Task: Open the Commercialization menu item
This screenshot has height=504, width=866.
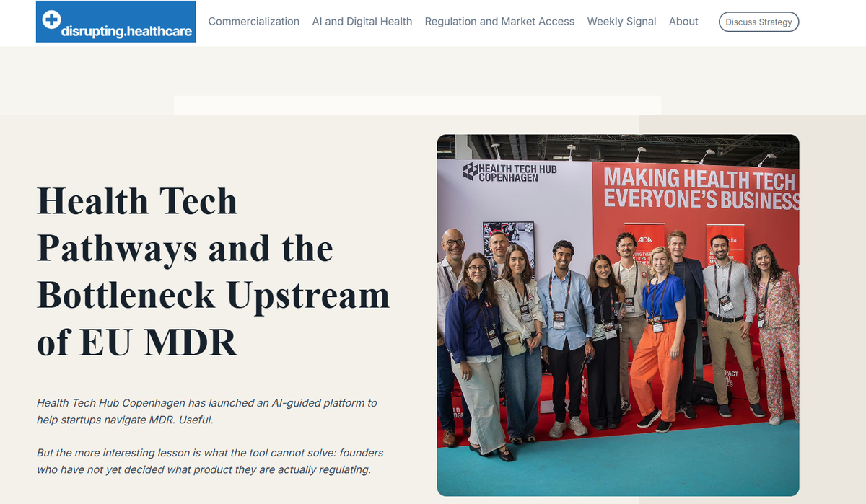Action: 254,22
